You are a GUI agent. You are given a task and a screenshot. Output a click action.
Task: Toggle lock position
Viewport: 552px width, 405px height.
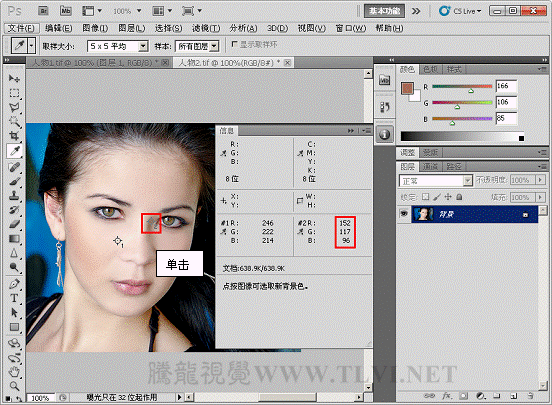[448, 197]
